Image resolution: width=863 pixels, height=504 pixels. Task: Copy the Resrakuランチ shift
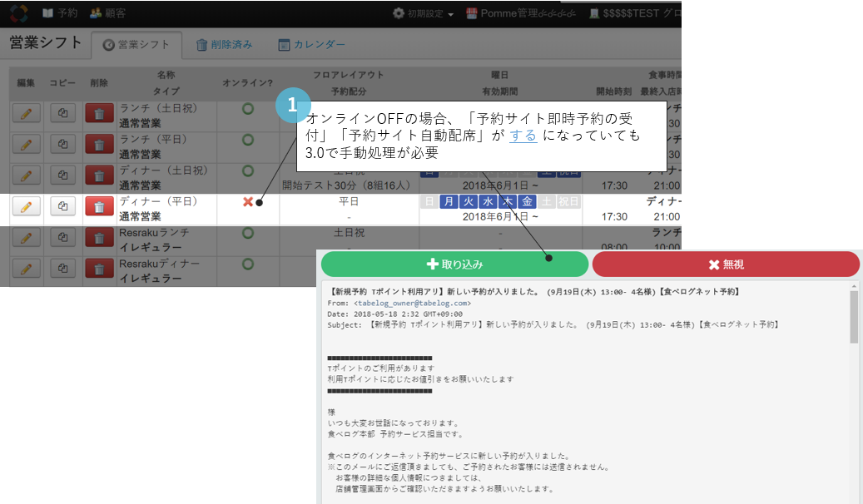click(62, 238)
